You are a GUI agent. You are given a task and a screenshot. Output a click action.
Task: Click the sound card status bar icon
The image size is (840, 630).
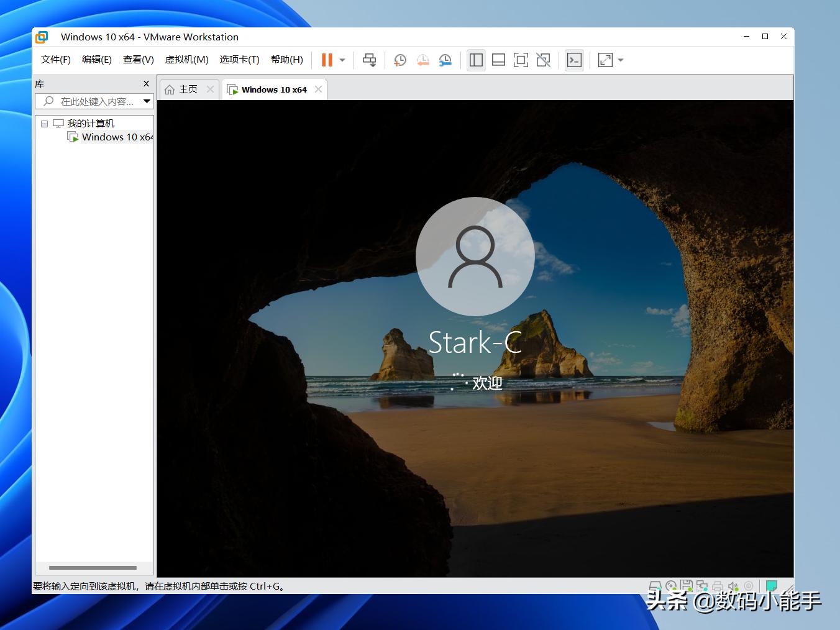733,586
